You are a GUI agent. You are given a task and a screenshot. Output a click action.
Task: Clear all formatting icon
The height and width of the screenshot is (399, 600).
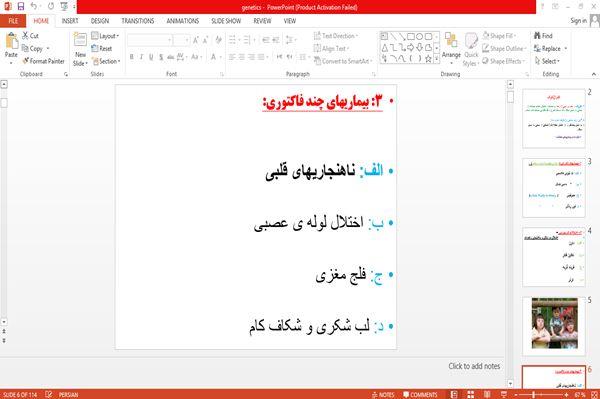click(218, 40)
